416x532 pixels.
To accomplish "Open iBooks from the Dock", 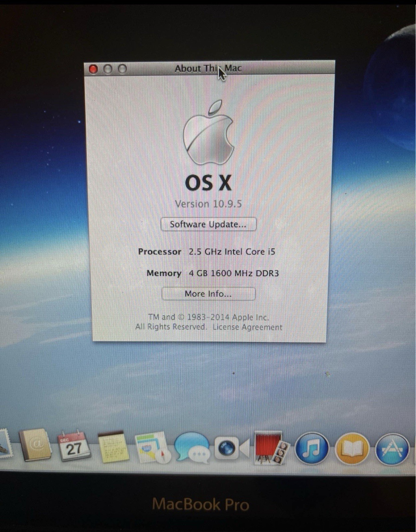I will (x=352, y=449).
